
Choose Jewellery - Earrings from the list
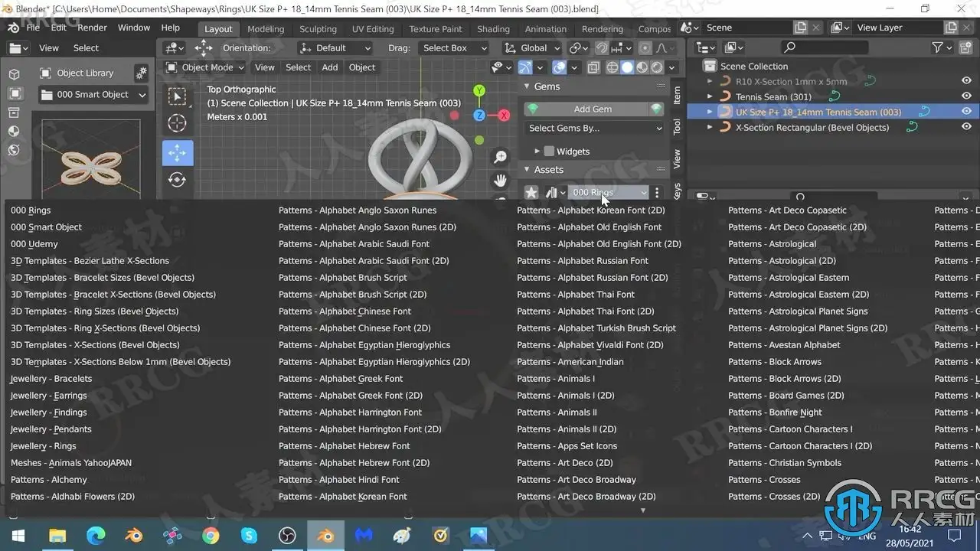click(49, 396)
